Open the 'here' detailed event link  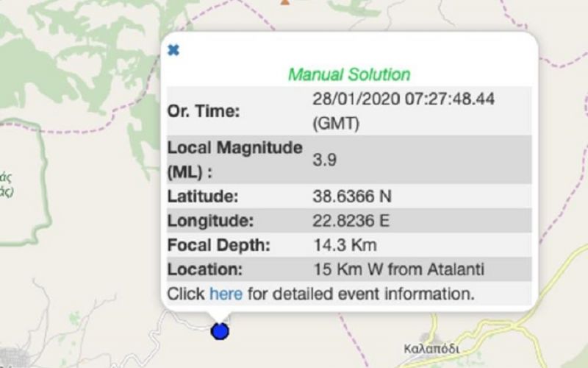pos(226,294)
